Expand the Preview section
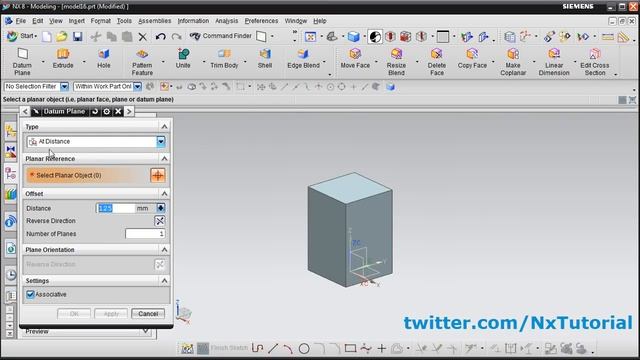Viewport: 640px width, 360px height. [145, 331]
